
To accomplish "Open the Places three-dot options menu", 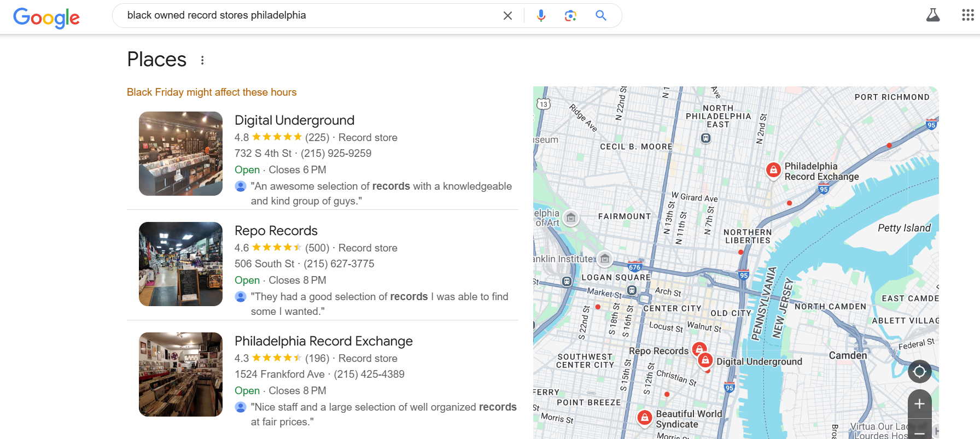I will pyautogui.click(x=202, y=60).
